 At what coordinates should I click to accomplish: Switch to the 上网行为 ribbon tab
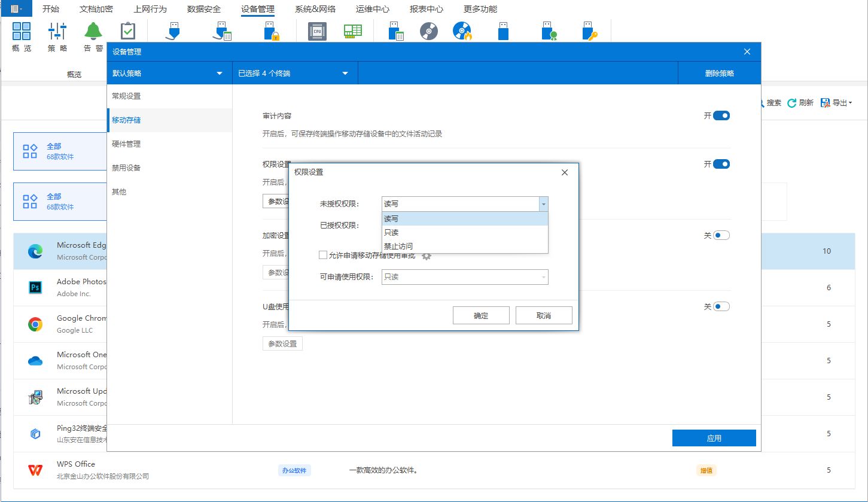[x=150, y=9]
